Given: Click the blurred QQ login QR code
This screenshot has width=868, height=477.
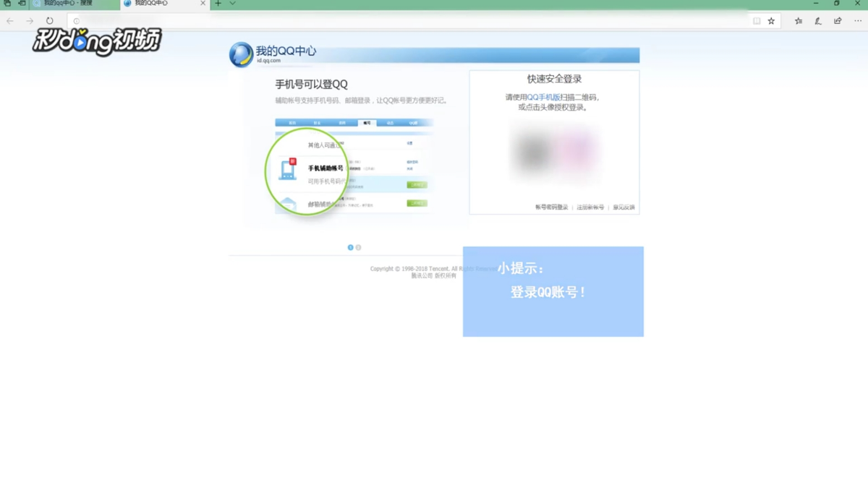Looking at the screenshot, I should pos(554,152).
